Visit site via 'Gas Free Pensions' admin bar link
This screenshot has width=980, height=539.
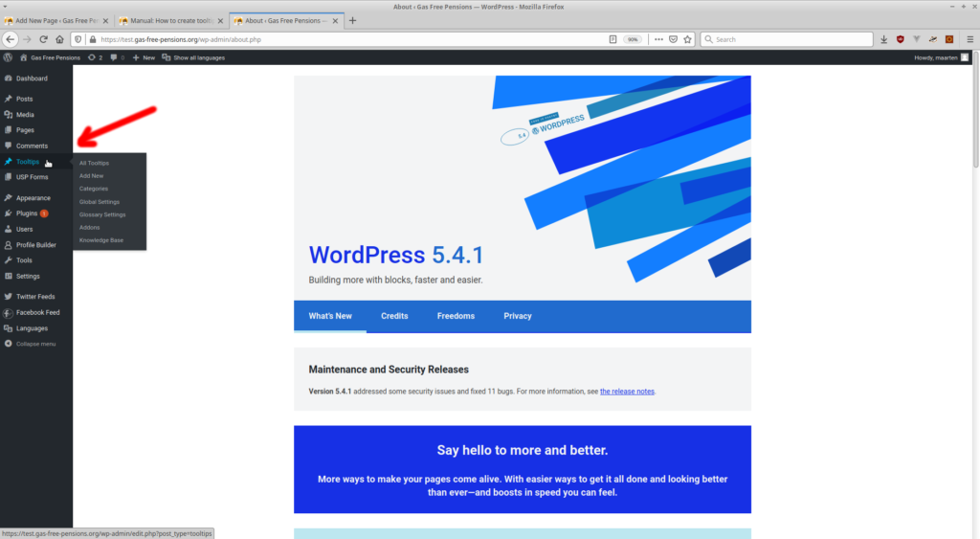click(x=50, y=57)
